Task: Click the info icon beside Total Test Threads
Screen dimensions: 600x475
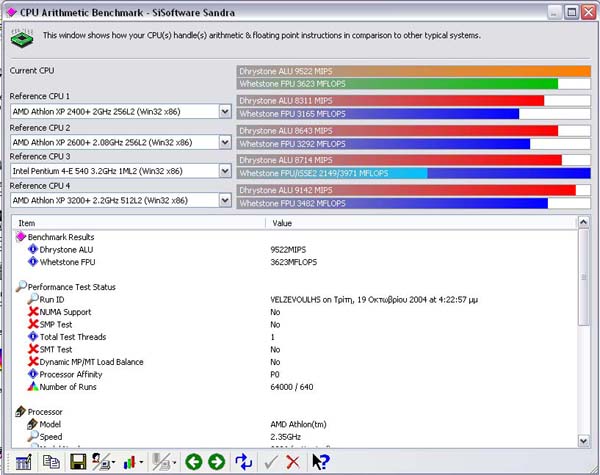Action: pos(33,336)
